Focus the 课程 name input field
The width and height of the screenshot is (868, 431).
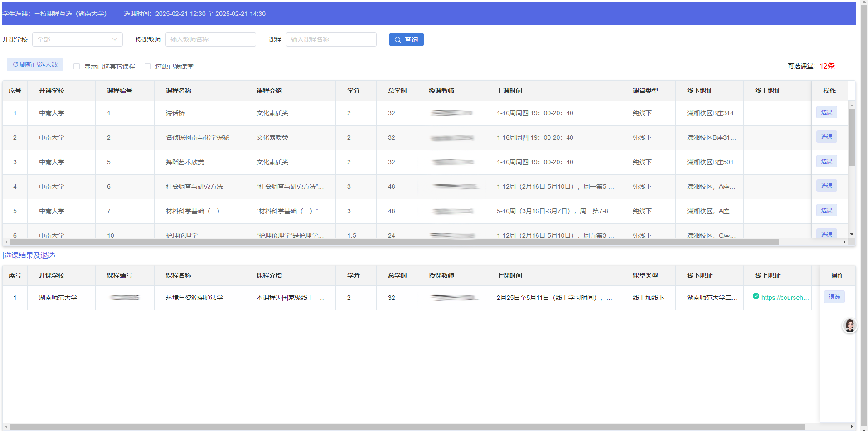(331, 39)
